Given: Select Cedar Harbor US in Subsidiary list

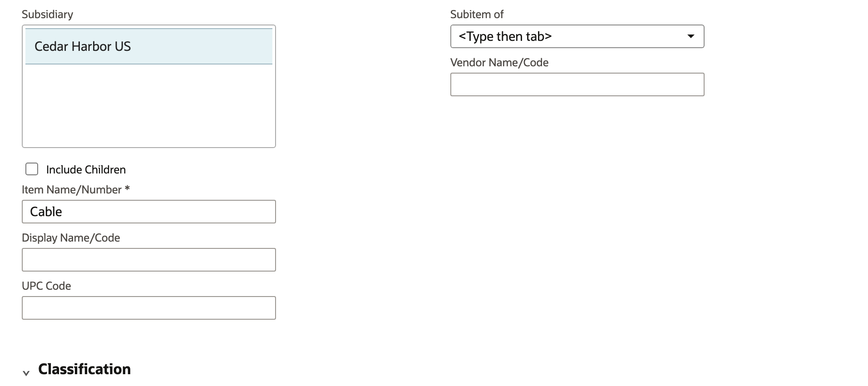Looking at the screenshot, I should tap(149, 46).
